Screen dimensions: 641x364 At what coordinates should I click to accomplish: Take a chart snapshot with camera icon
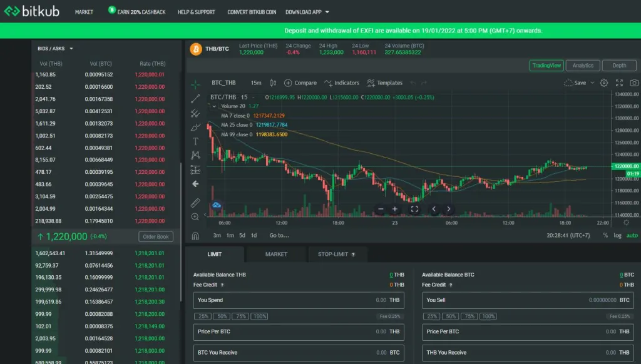pos(634,83)
